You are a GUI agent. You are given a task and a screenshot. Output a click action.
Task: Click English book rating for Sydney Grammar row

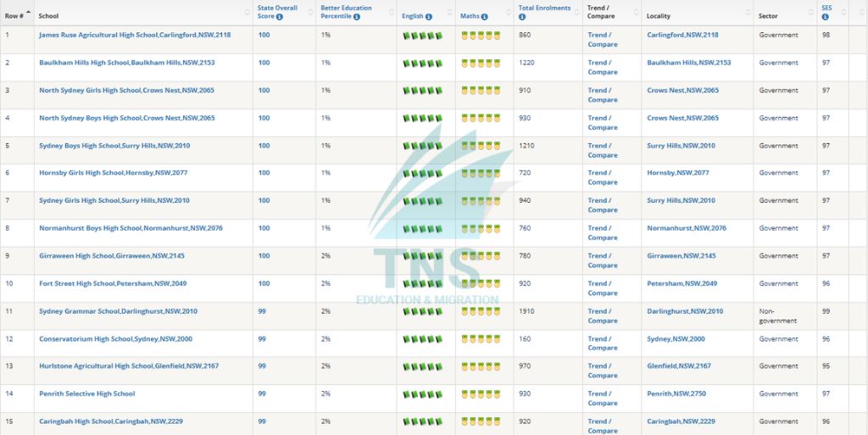(423, 311)
